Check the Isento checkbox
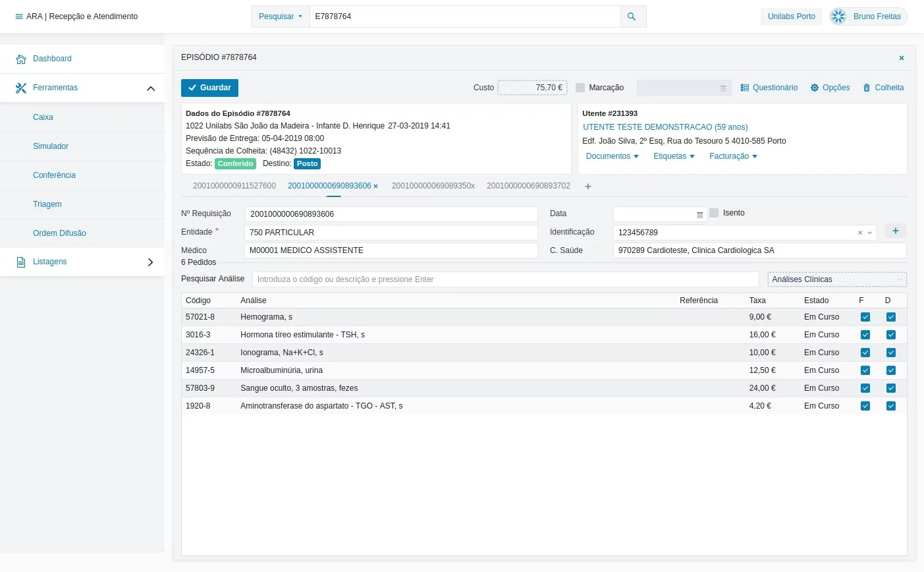The height and width of the screenshot is (572, 924). point(714,213)
